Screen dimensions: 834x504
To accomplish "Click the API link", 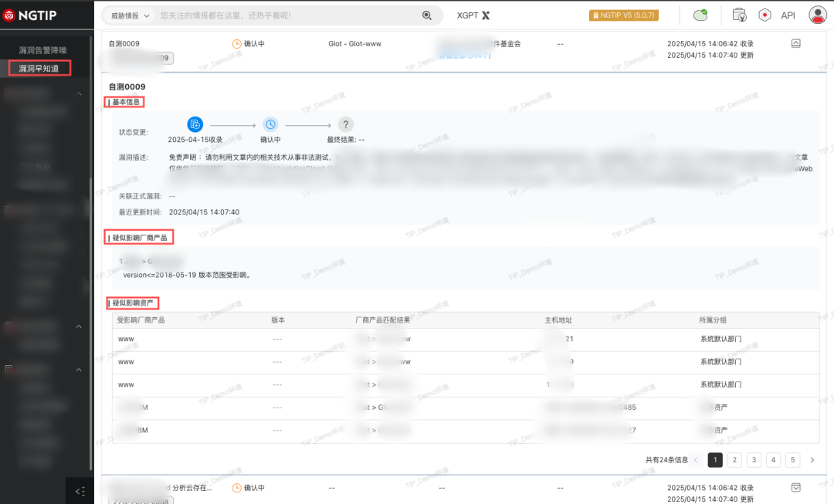I will (x=788, y=15).
